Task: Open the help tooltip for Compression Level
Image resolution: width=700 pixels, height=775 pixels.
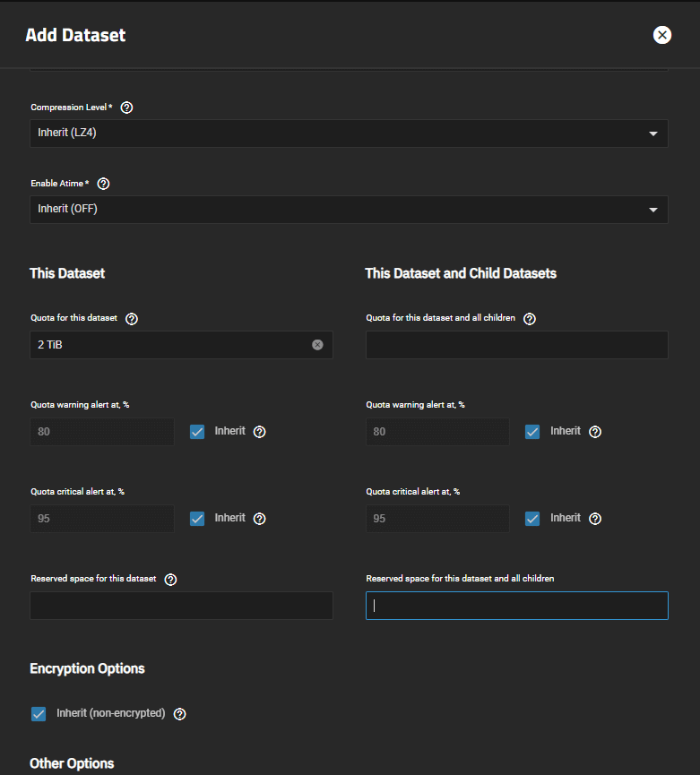Action: (x=126, y=108)
